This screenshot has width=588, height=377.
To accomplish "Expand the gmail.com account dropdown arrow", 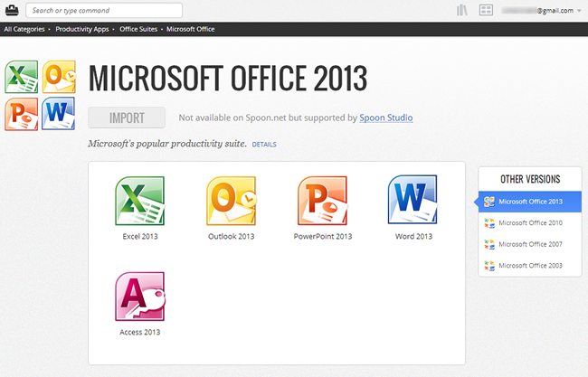I will pyautogui.click(x=579, y=11).
